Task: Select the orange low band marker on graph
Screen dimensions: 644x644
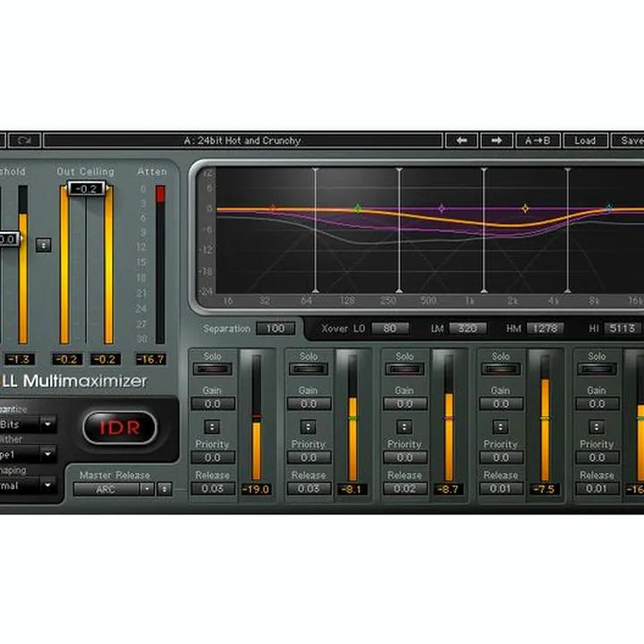Action: coord(273,208)
